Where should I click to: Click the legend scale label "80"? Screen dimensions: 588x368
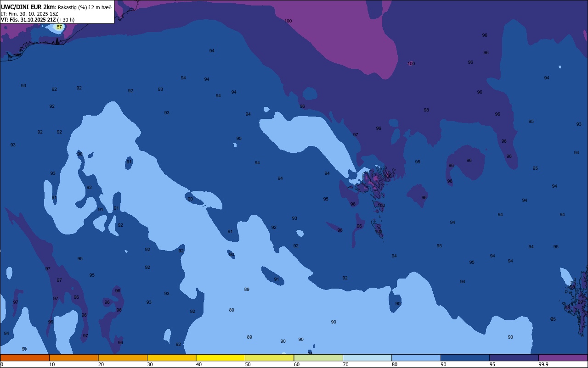pos(395,364)
